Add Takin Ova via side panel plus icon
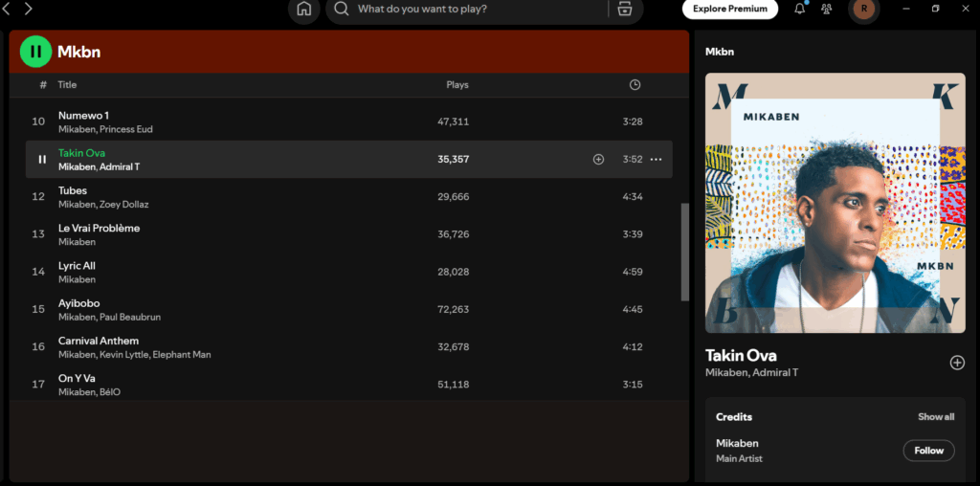 pos(957,363)
